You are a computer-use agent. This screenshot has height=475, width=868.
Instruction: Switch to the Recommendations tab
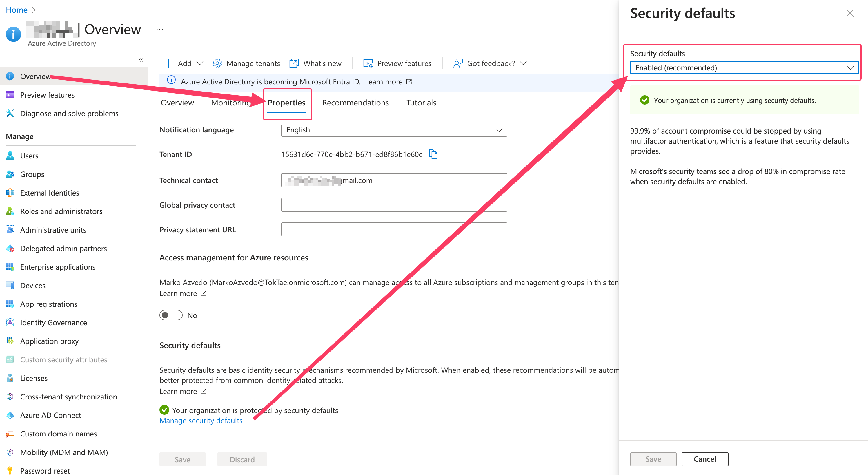355,102
